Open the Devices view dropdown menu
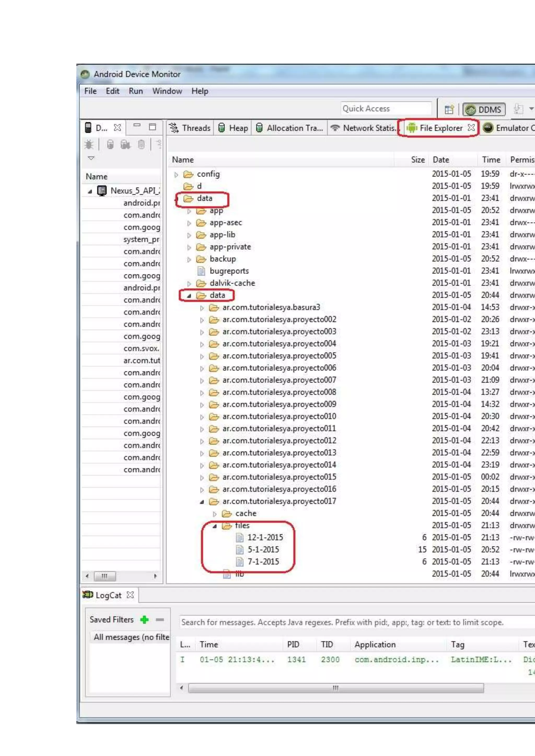The image size is (535, 756). pos(91,158)
